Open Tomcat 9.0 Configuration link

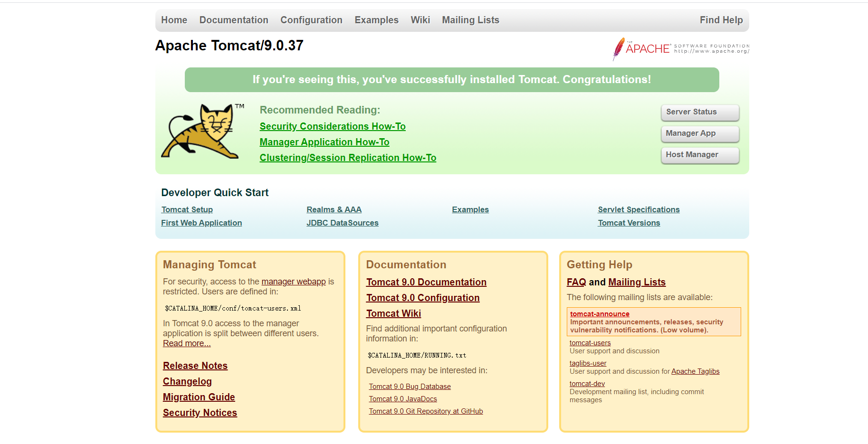tap(423, 298)
